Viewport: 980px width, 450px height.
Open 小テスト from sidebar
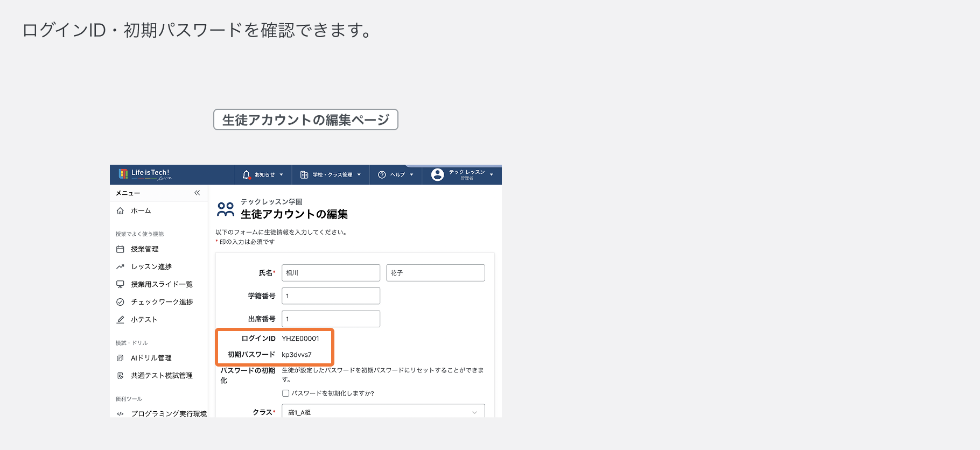(144, 320)
